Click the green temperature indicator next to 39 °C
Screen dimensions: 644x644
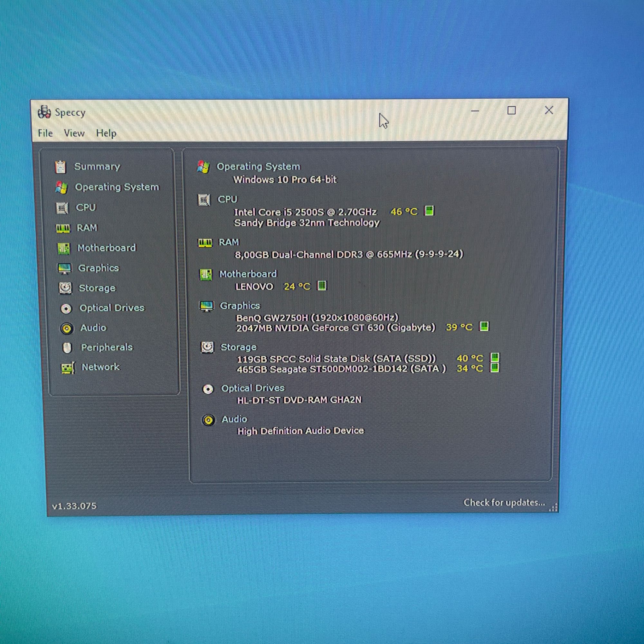click(484, 326)
